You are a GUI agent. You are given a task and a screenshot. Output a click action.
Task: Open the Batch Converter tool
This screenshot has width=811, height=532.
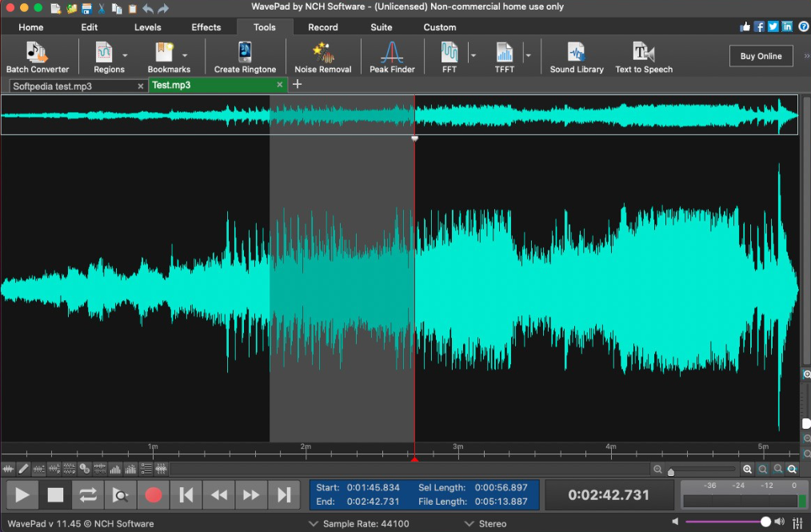pyautogui.click(x=38, y=57)
